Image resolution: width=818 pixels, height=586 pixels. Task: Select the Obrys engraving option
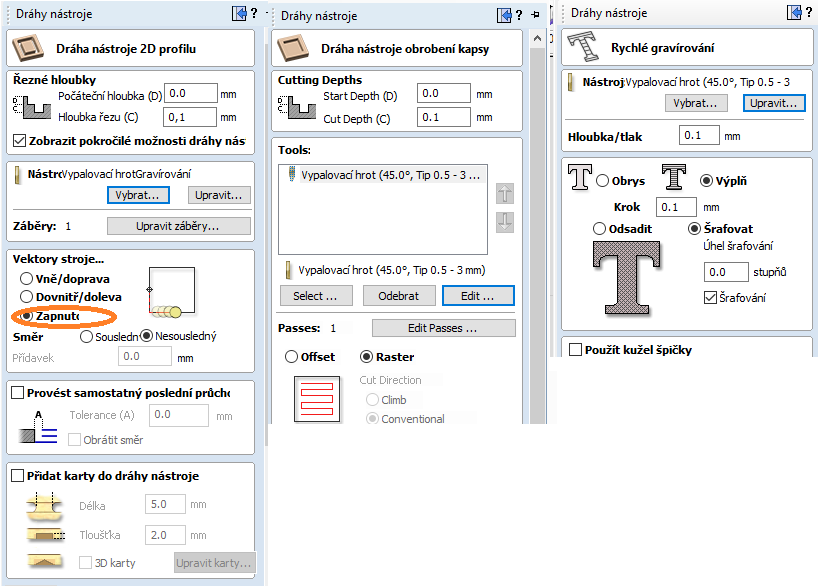(603, 181)
